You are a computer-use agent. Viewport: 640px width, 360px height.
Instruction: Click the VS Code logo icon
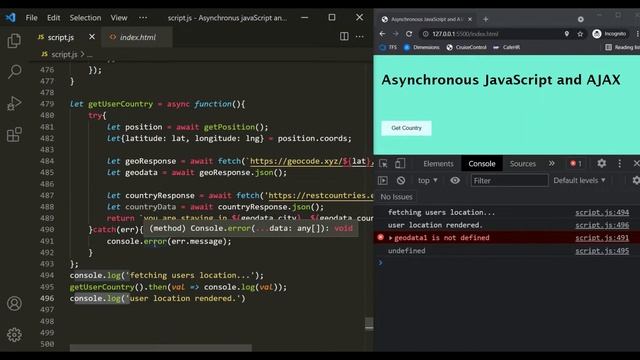(10, 18)
